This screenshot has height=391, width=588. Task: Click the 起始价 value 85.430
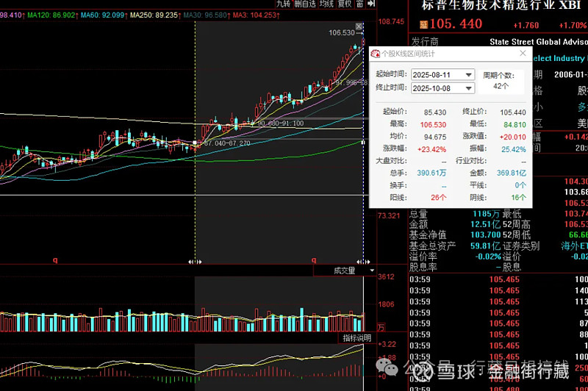(435, 112)
